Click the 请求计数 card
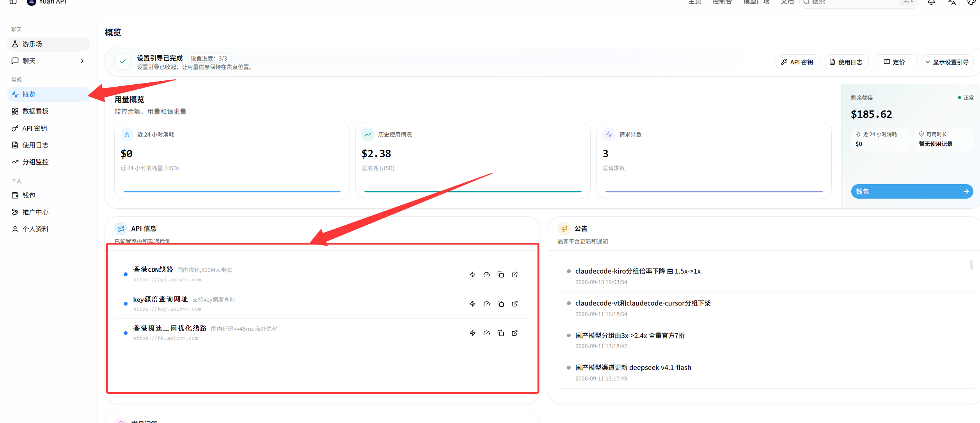The image size is (980, 423). (714, 160)
